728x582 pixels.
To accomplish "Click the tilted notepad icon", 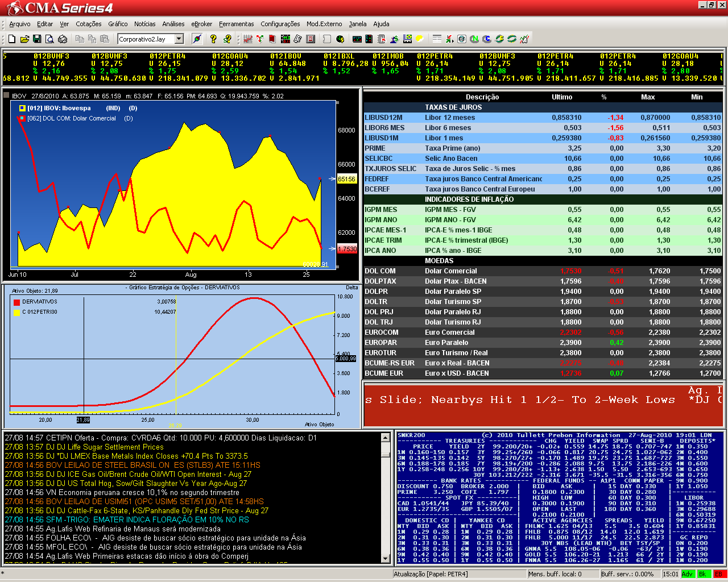I will click(x=297, y=39).
